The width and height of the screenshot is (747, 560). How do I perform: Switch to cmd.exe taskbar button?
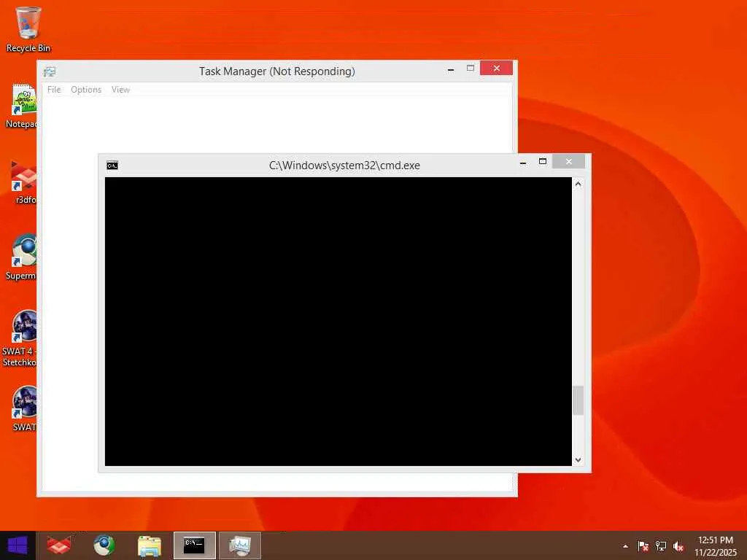click(x=194, y=545)
